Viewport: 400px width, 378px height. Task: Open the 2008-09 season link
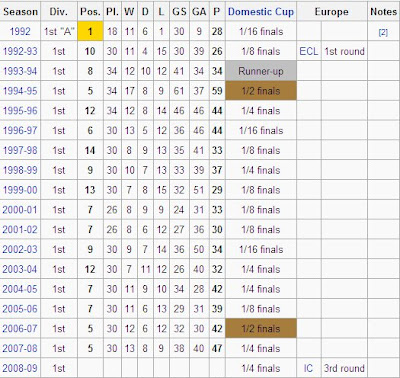(x=20, y=368)
